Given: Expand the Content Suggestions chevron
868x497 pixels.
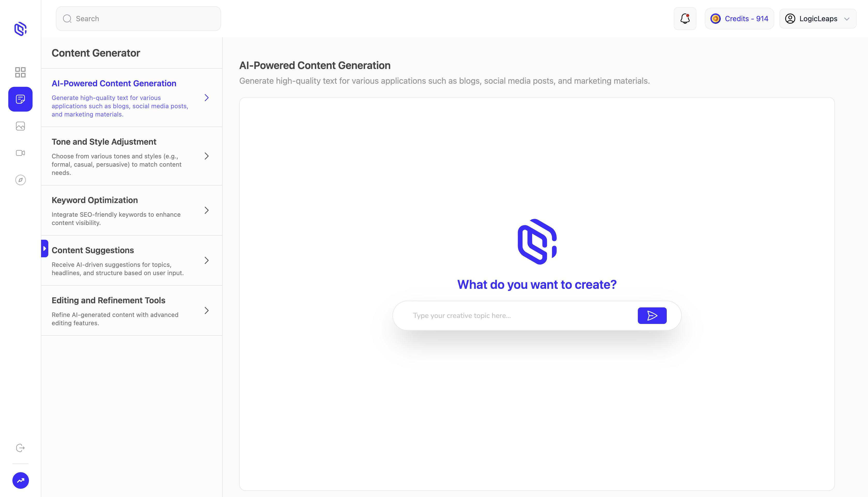Looking at the screenshot, I should pyautogui.click(x=206, y=260).
